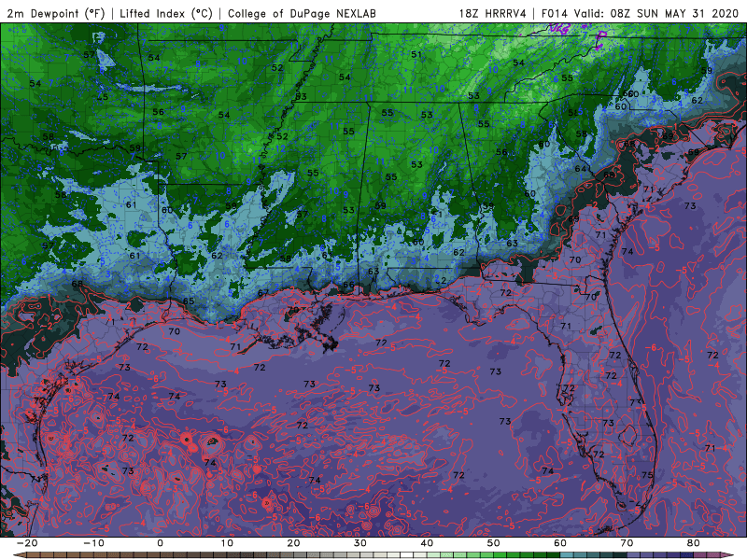Click the "2m Dewpoint (°F)" title text

coord(55,13)
